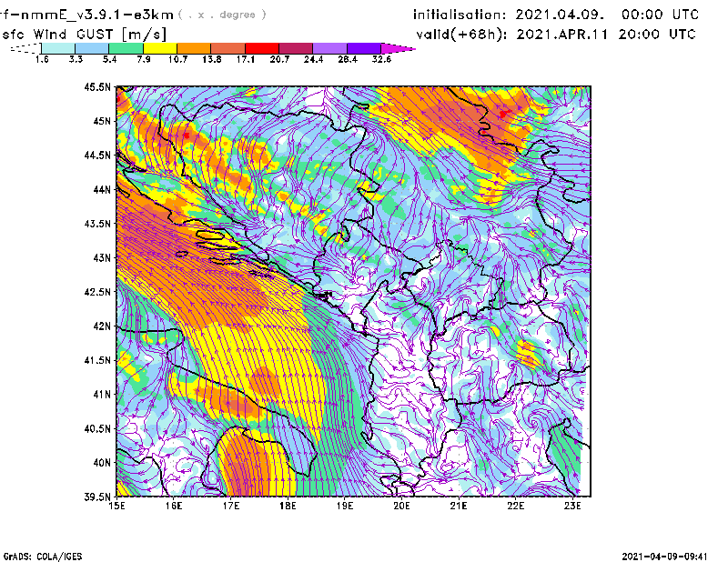Click the white dashed arrow below 1.6
728x562 pixels.
[25, 48]
